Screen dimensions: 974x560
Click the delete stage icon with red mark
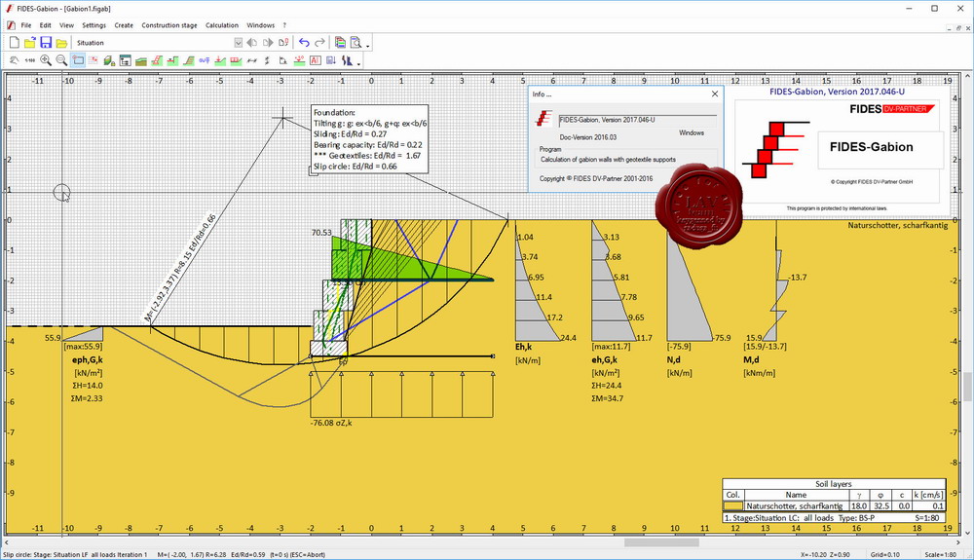tap(283, 42)
